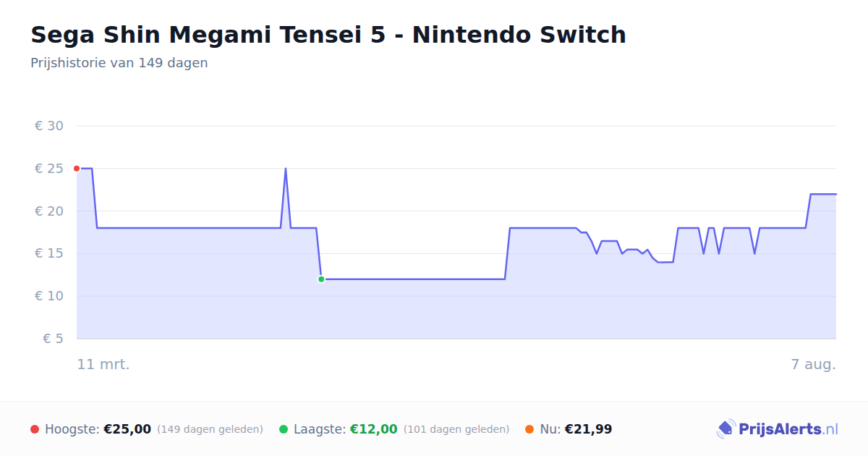The height and width of the screenshot is (456, 868).
Task: Click the € 25 axis label
Action: coord(49,169)
